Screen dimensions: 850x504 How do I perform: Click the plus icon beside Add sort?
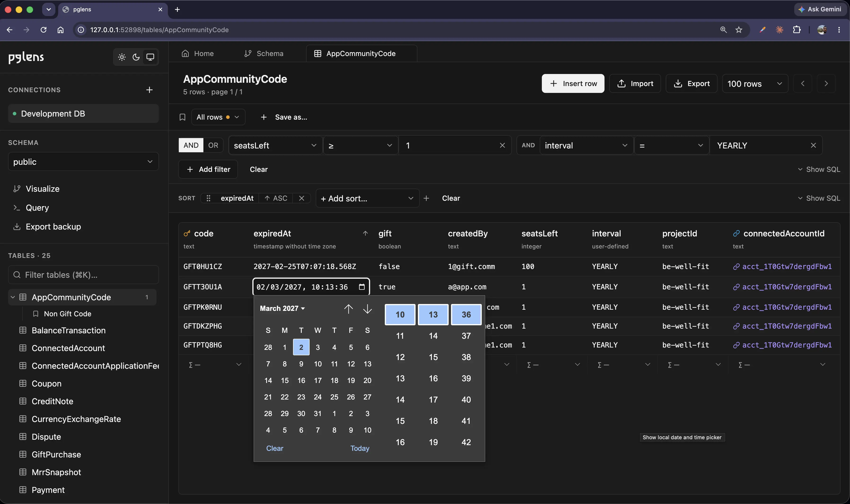pos(426,198)
